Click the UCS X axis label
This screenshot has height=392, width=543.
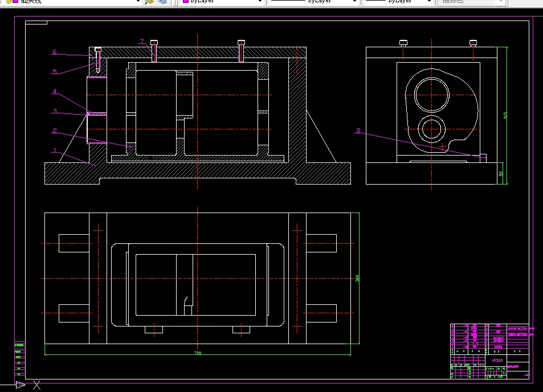pos(36,385)
